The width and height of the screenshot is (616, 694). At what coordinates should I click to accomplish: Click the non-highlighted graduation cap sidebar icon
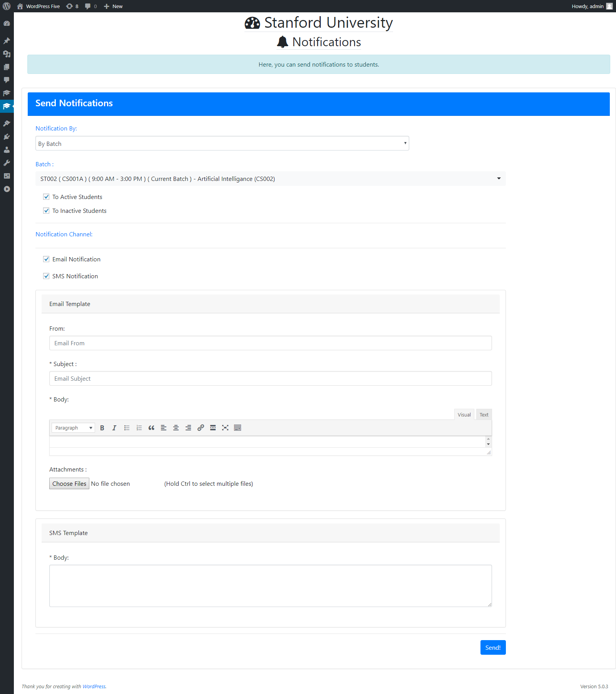[7, 93]
